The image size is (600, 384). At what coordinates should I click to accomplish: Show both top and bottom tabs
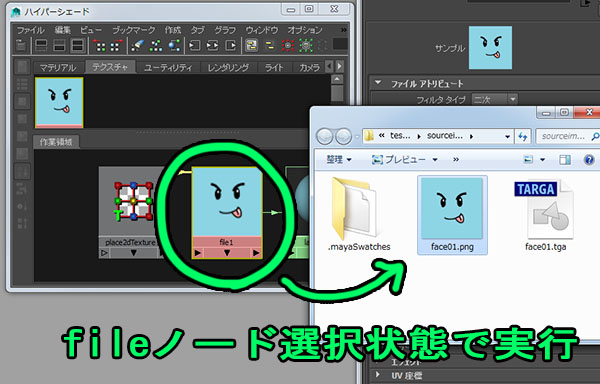click(78, 46)
